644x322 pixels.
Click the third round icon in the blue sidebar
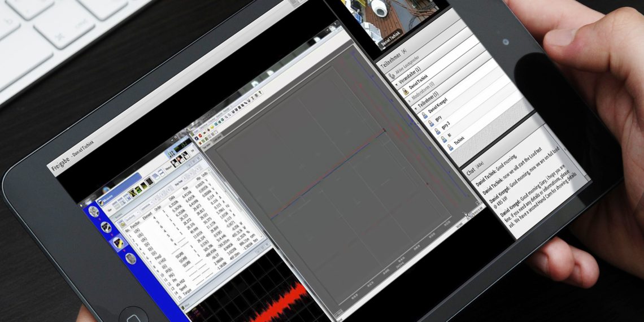pyautogui.click(x=116, y=243)
